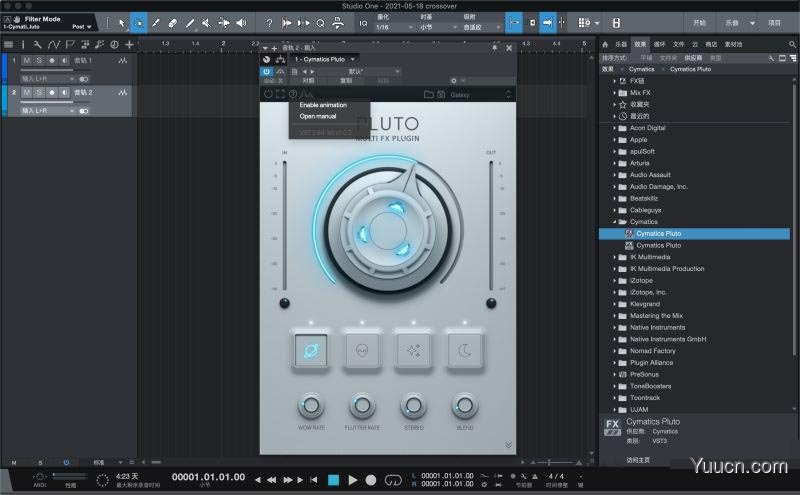The width and height of the screenshot is (800, 495).
Task: Toggle monitor on track 2
Action: tap(64, 92)
